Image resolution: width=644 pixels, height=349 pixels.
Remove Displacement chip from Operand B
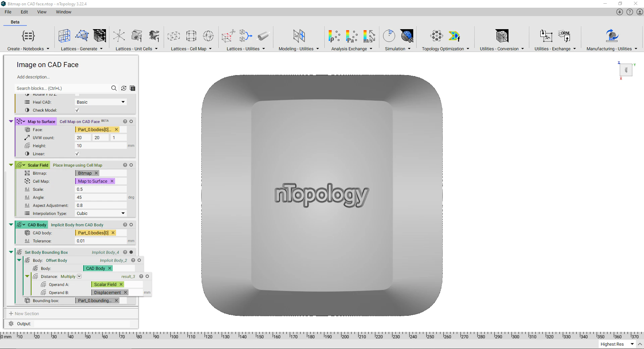coord(125,292)
